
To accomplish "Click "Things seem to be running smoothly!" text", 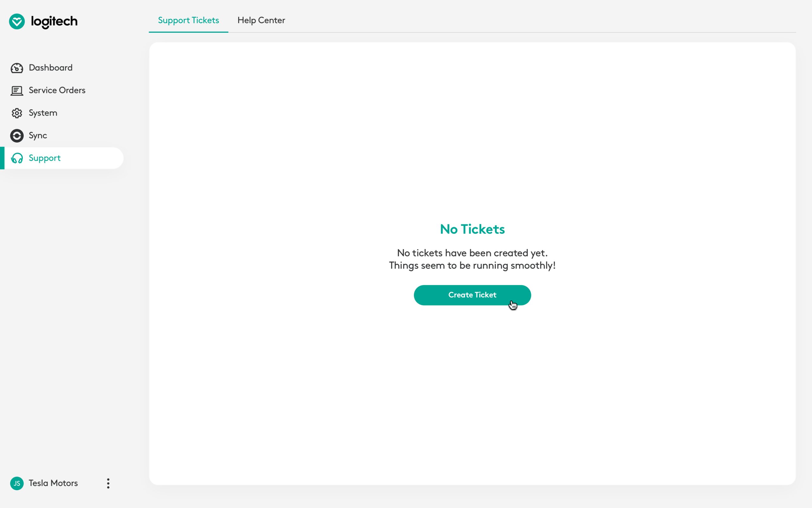I will coord(472,266).
